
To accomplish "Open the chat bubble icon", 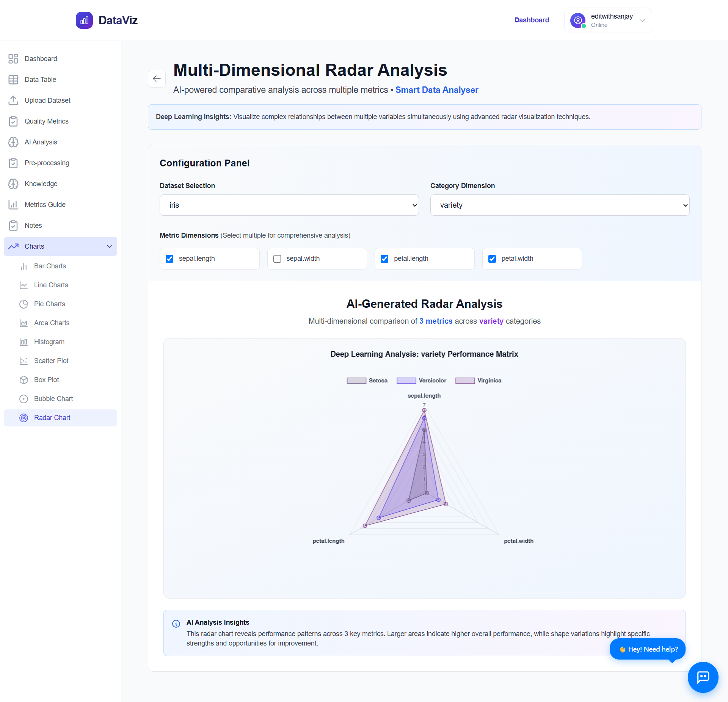I will click(703, 677).
